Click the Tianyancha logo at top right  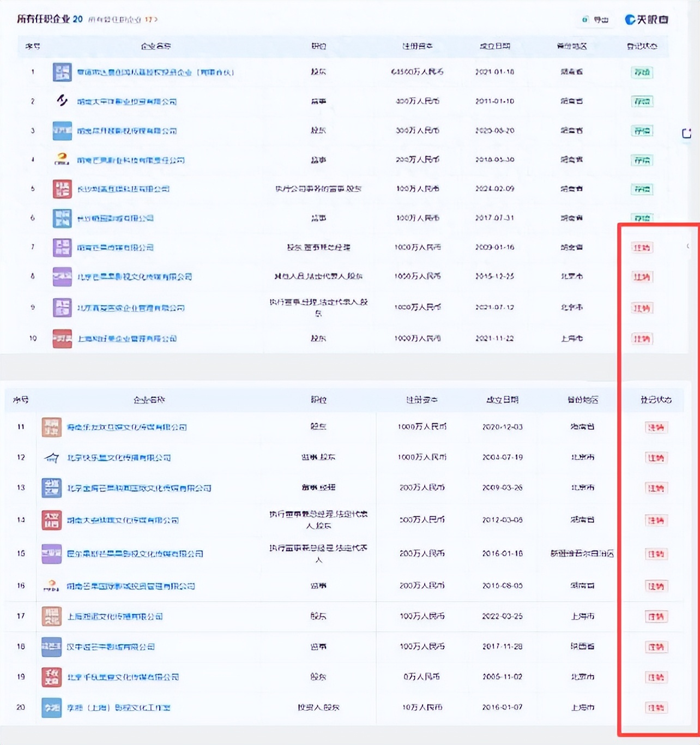point(646,20)
